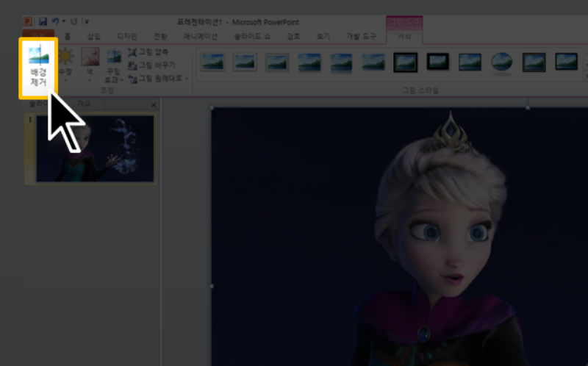This screenshot has height=366, width=588.
Task: Apply Compound Frame Black picture style
Action: [x=534, y=62]
